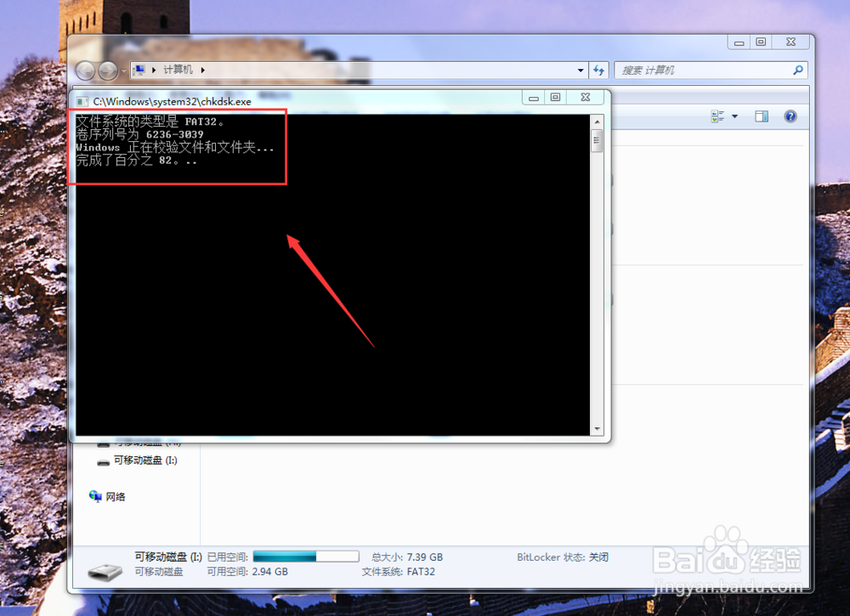Open Explorer help question mark icon

790,116
